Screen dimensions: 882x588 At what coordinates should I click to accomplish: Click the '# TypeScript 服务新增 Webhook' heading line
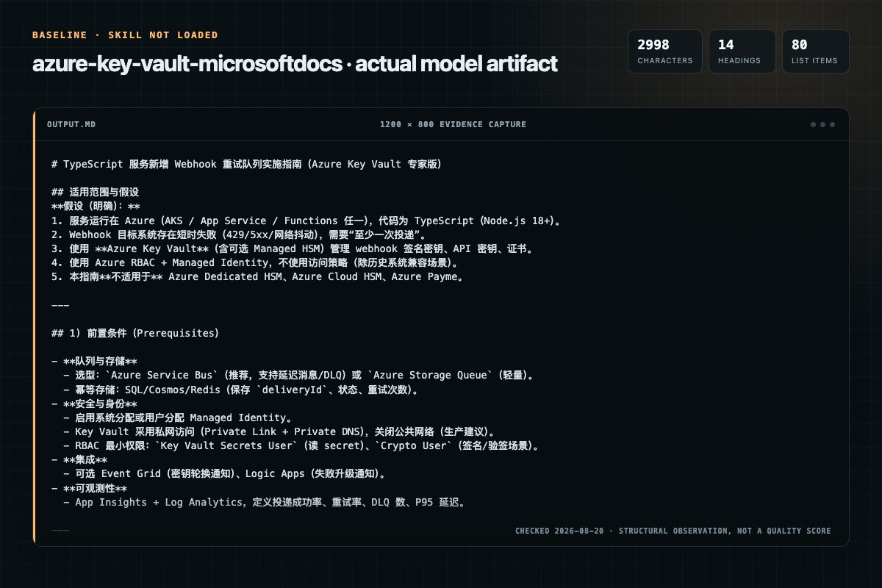(246, 164)
